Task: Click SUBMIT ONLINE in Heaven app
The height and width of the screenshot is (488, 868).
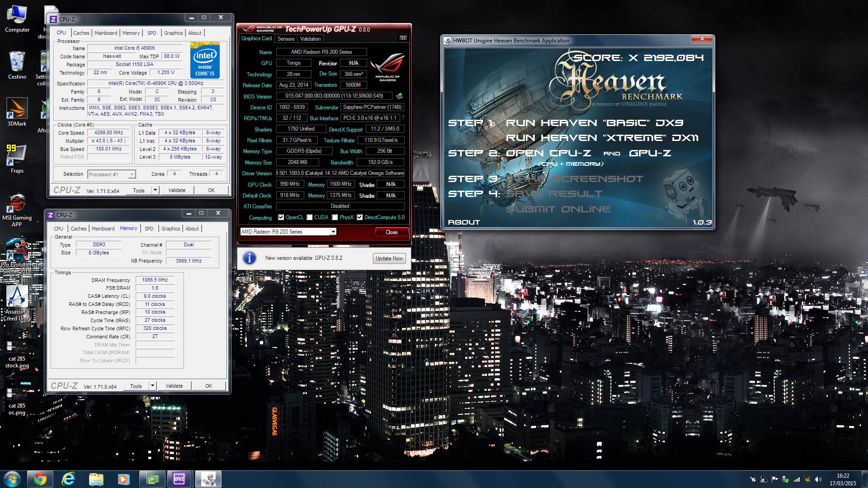Action: [558, 209]
